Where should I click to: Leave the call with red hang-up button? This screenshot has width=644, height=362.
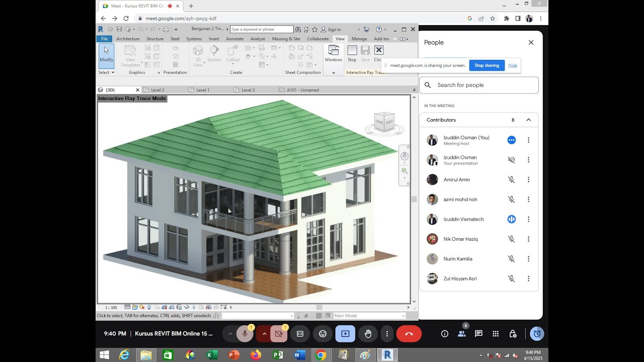click(409, 333)
